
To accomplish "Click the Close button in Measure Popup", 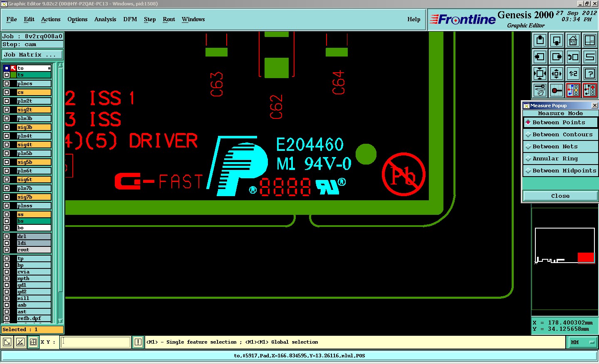I will pyautogui.click(x=560, y=196).
